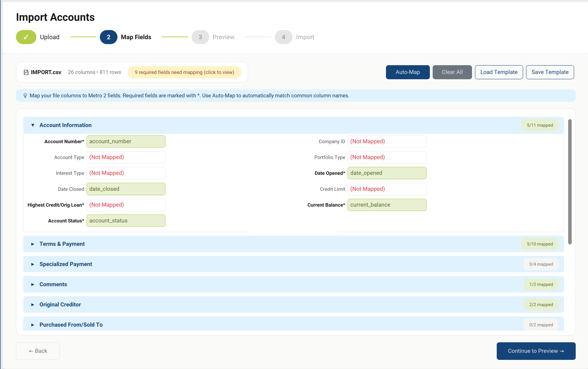Click the Clear All button

tap(452, 72)
